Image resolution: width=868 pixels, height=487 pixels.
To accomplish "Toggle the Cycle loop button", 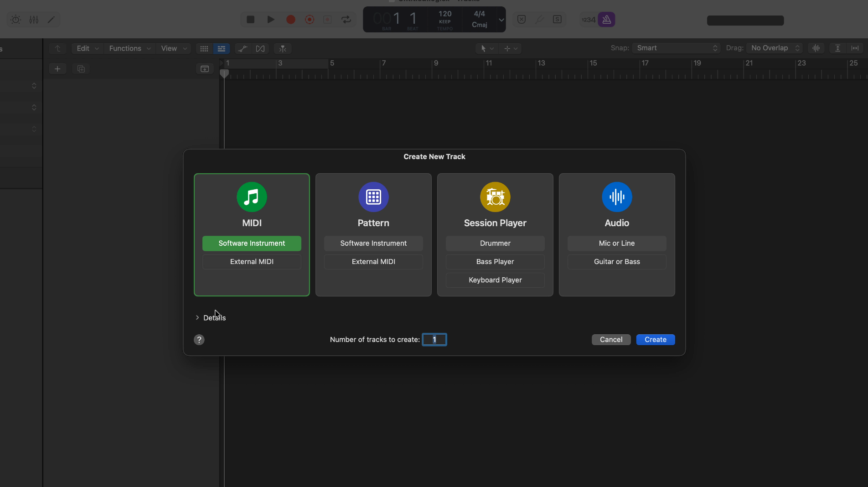I will pos(346,20).
